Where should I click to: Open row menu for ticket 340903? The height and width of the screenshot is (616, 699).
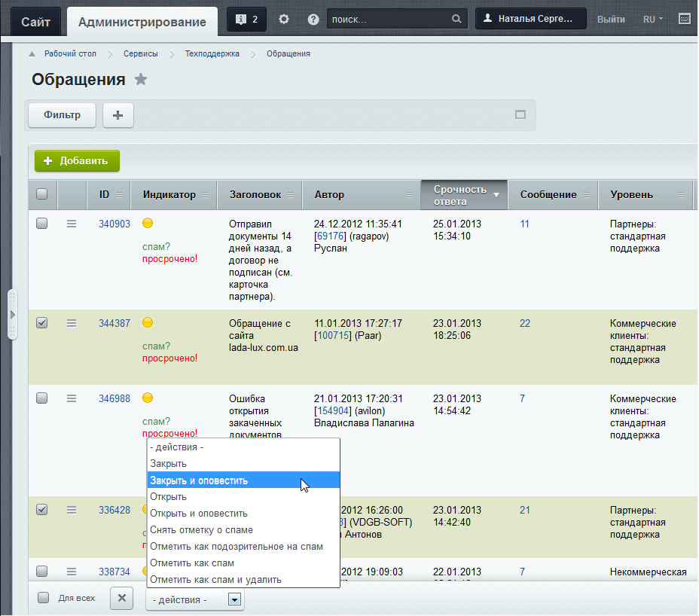point(72,224)
